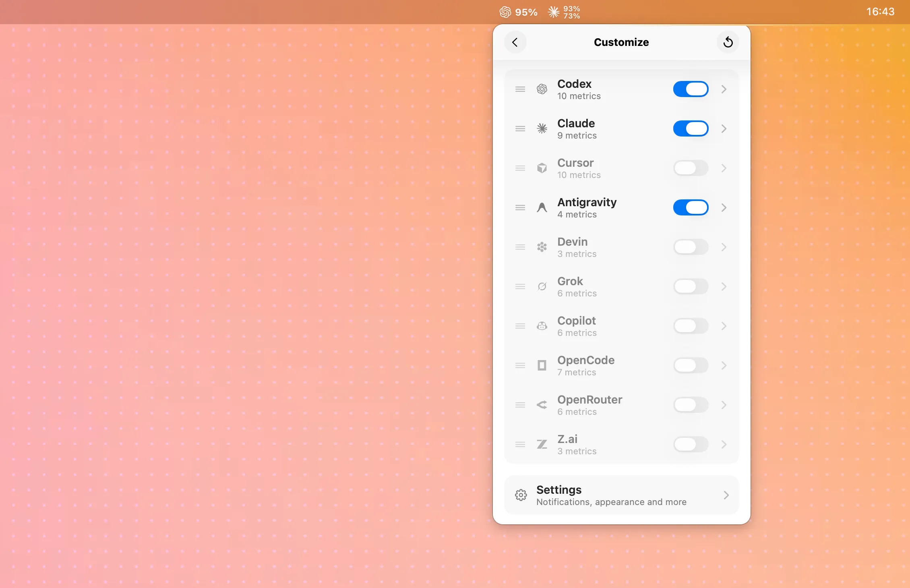Expand Cursor row chevron
The width and height of the screenshot is (910, 588).
(x=724, y=168)
